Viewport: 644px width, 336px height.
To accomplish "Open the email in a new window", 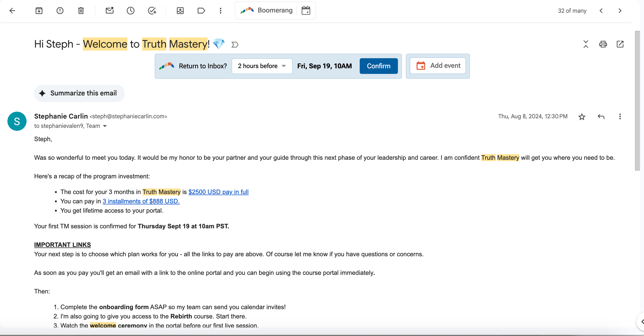I will [620, 44].
